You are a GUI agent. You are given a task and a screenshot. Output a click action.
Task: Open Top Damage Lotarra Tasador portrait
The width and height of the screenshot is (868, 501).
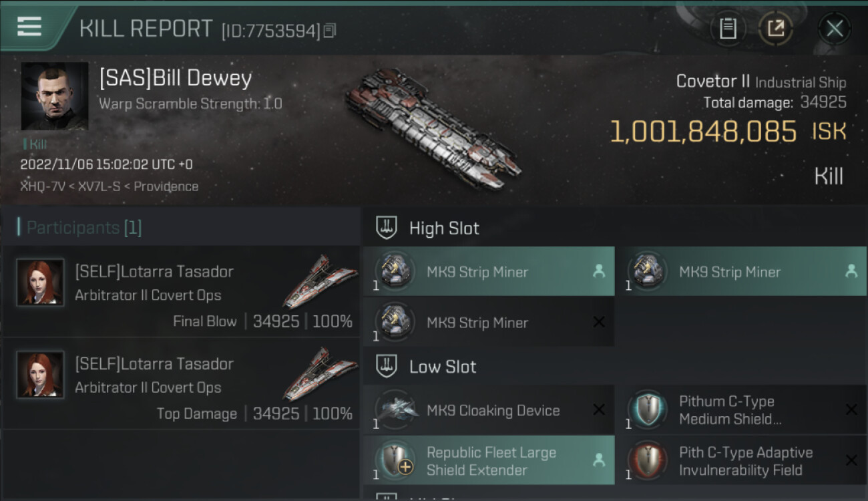[x=41, y=375]
